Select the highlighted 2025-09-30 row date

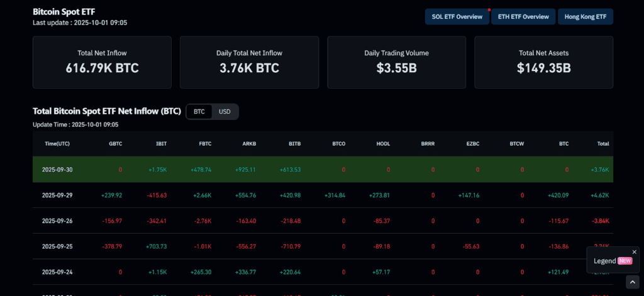pos(57,170)
